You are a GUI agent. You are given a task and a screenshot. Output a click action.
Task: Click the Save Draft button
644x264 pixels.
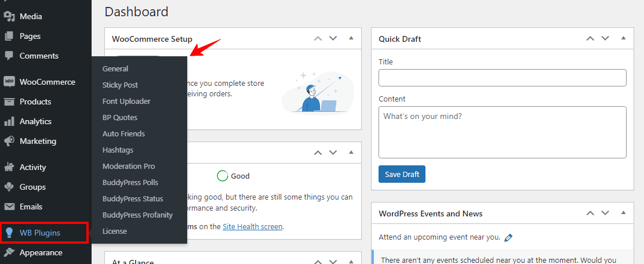tap(402, 174)
